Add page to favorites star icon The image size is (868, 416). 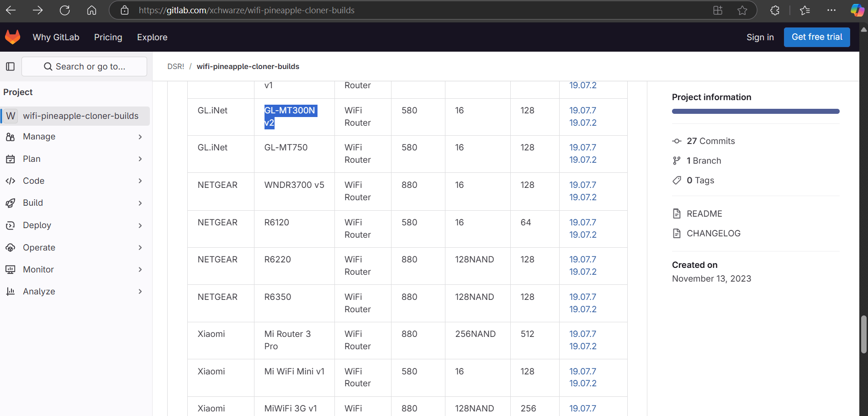point(742,10)
